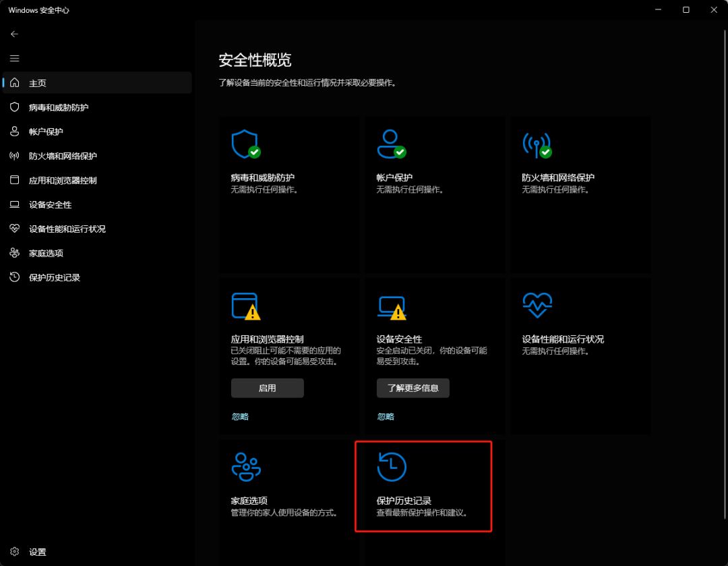Click the 设备性能和运行状况 card title
This screenshot has width=728, height=566.
pos(563,339)
